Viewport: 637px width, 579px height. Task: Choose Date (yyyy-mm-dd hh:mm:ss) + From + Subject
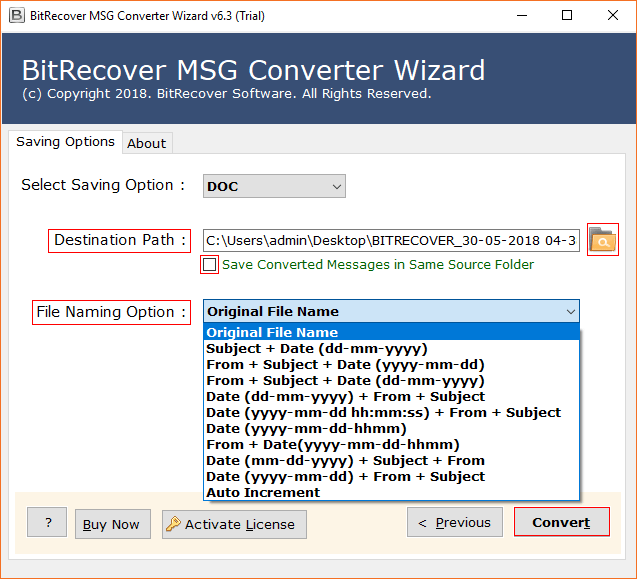[391, 412]
